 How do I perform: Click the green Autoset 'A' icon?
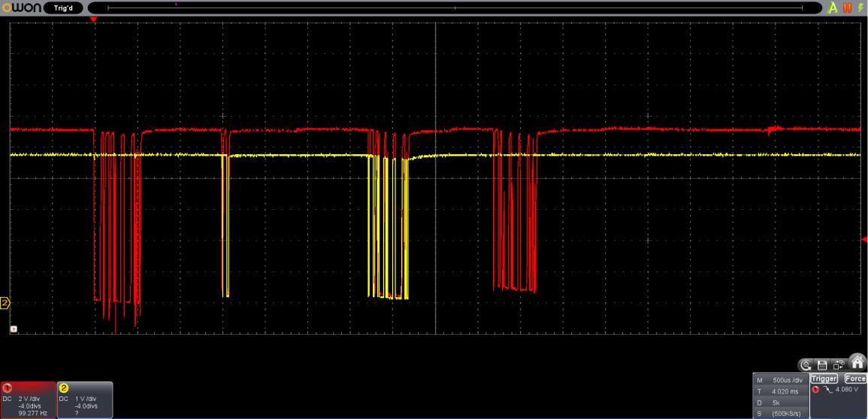click(833, 8)
